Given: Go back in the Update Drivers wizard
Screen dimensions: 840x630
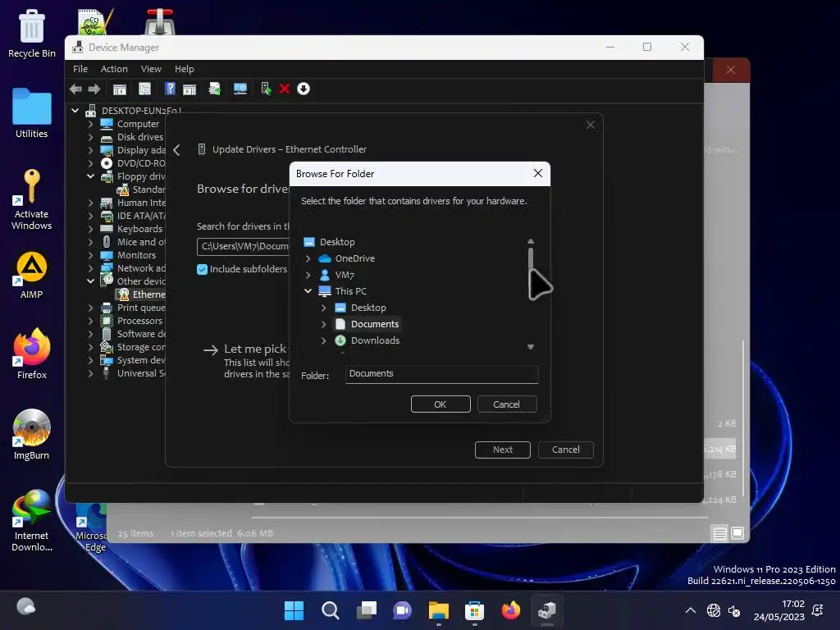Looking at the screenshot, I should coord(177,150).
